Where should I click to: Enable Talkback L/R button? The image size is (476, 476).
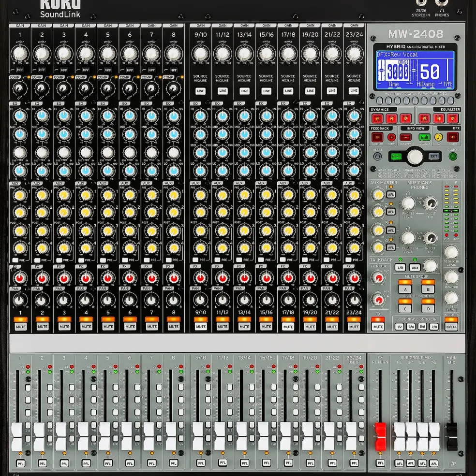(401, 268)
